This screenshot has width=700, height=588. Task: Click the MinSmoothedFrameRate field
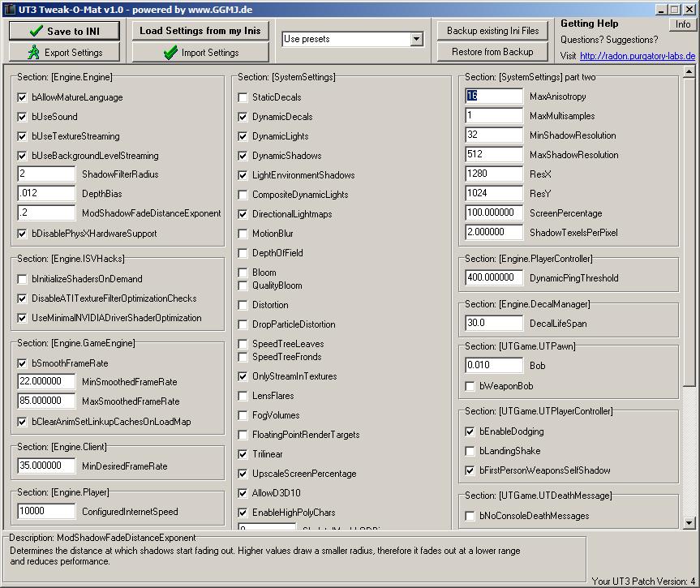coord(46,381)
